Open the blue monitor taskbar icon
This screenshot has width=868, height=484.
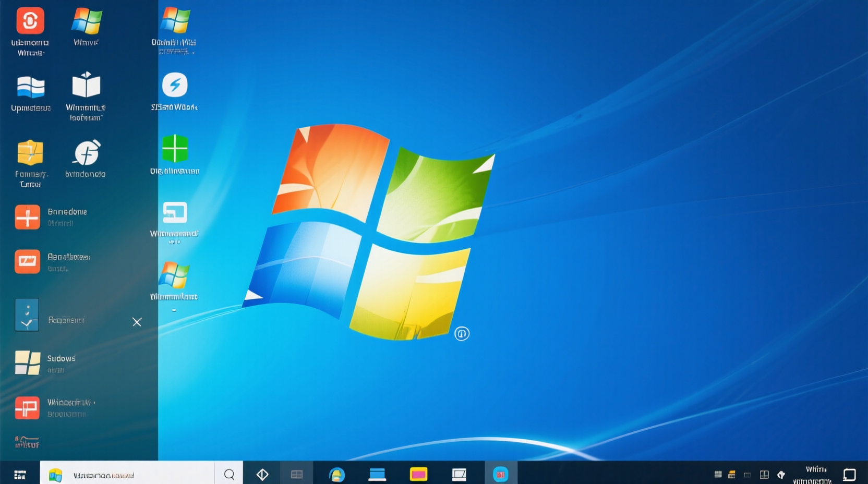click(377, 474)
